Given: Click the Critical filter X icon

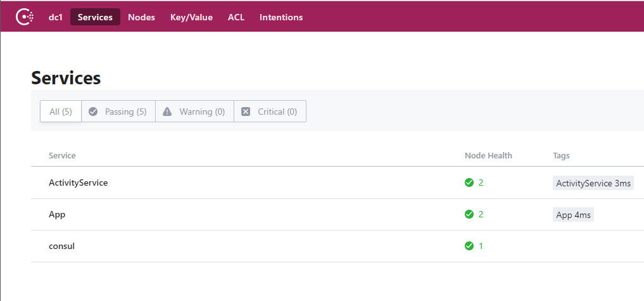Looking at the screenshot, I should point(246,112).
